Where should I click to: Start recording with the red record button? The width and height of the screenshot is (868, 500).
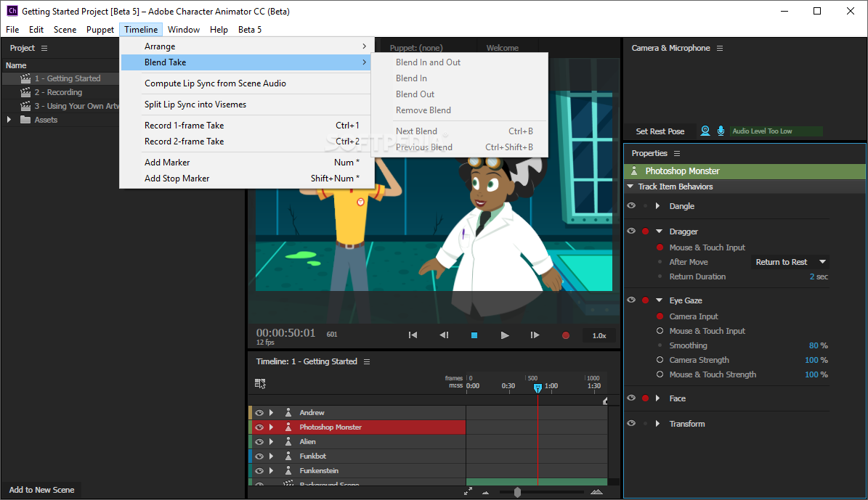[566, 335]
